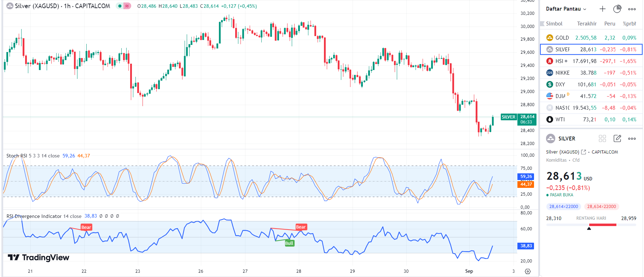Open the Silver (XAGUSD) symbol selector
644x277 pixels.
coord(37,6)
